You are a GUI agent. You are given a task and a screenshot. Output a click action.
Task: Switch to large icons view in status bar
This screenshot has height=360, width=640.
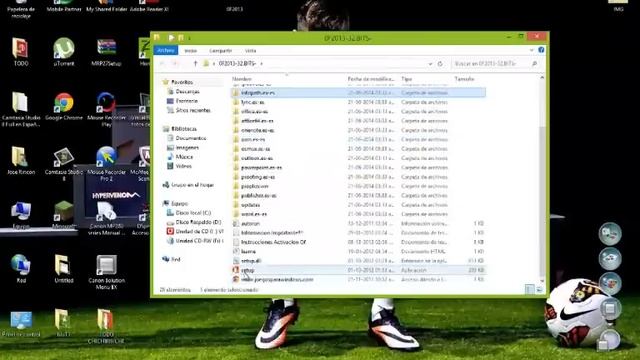(539, 289)
